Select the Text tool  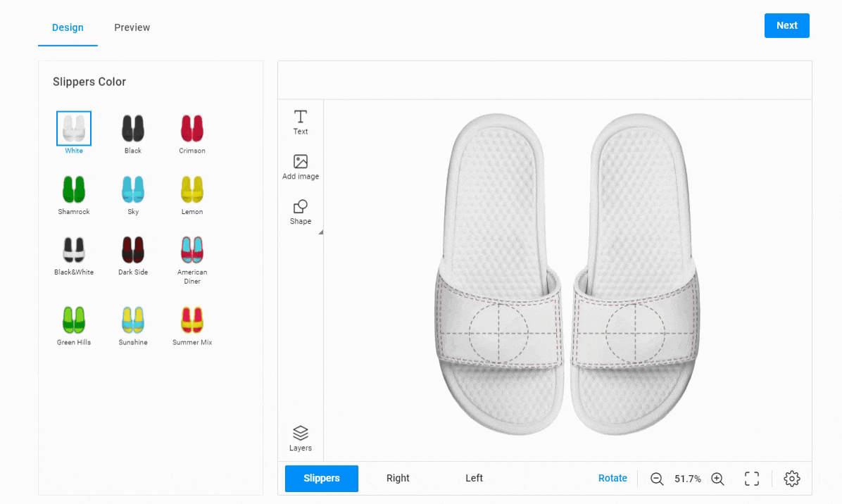point(300,122)
